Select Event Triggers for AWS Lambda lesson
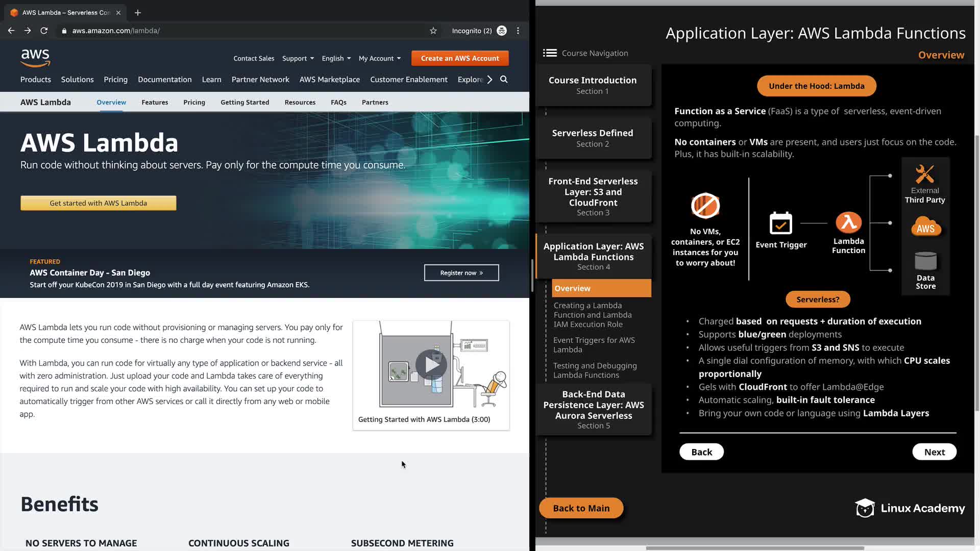The height and width of the screenshot is (551, 980). 594,345
